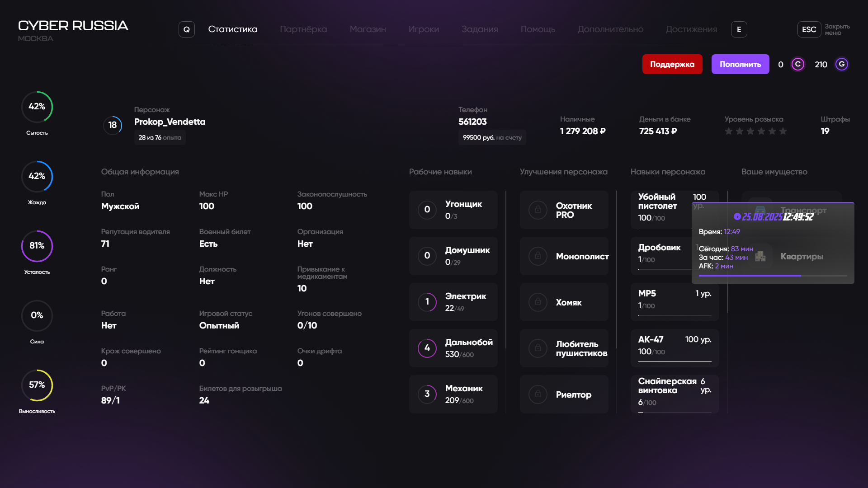Screen dimensions: 868x488
Task: Switch to the Партнёрка tab
Action: click(303, 29)
